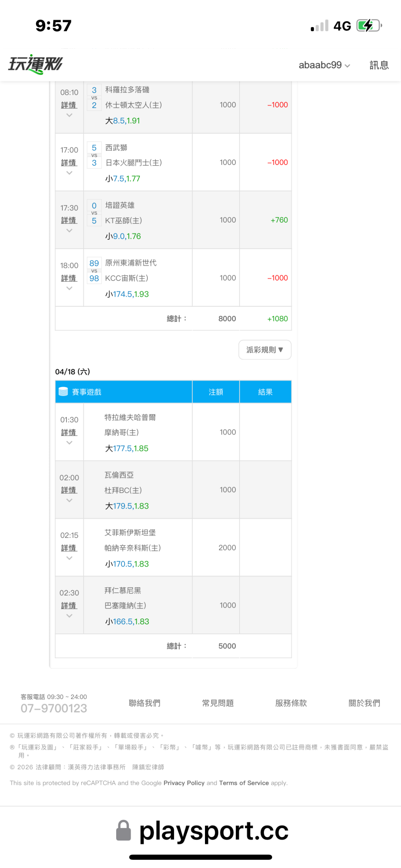Open the Terms of Service link

click(x=244, y=783)
